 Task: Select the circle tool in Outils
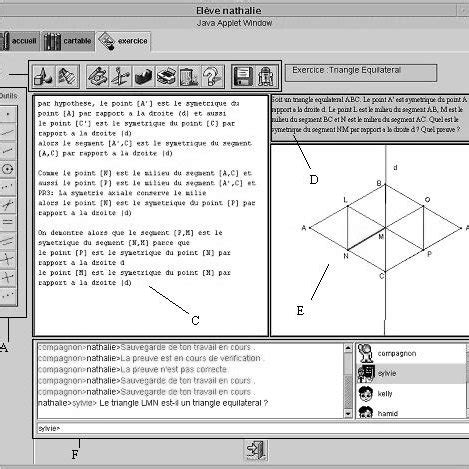[x=8, y=169]
